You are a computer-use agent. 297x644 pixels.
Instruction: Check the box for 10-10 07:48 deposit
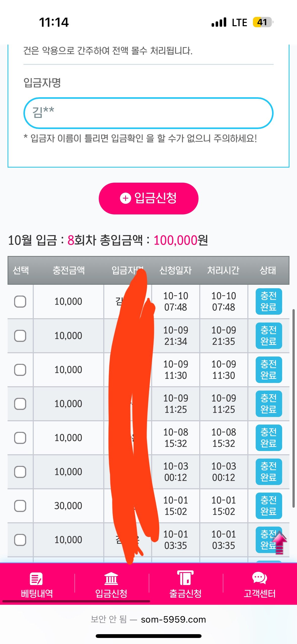tap(20, 302)
